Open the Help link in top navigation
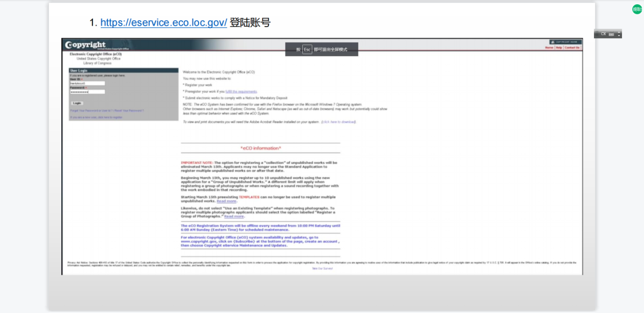This screenshot has height=313, width=644. coord(559,48)
